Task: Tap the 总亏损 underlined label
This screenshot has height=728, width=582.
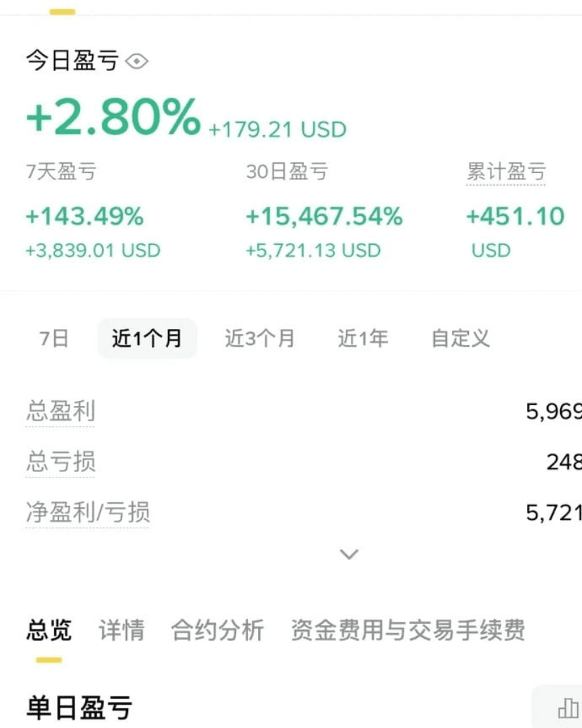Action: (x=60, y=461)
